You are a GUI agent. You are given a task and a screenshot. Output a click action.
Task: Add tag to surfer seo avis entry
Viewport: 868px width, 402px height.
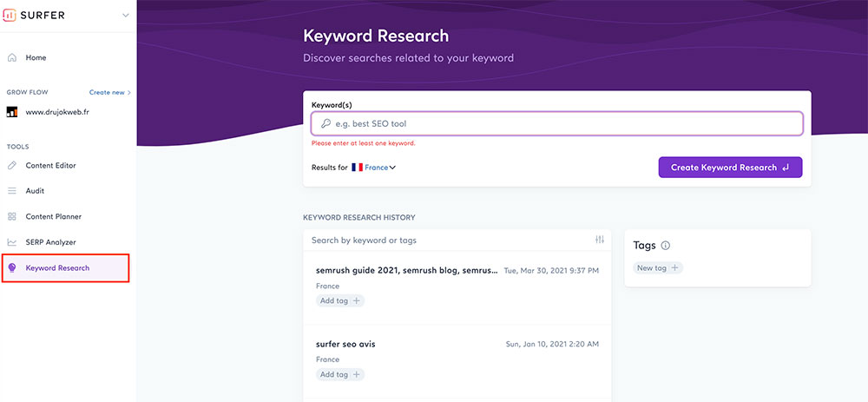pos(340,374)
